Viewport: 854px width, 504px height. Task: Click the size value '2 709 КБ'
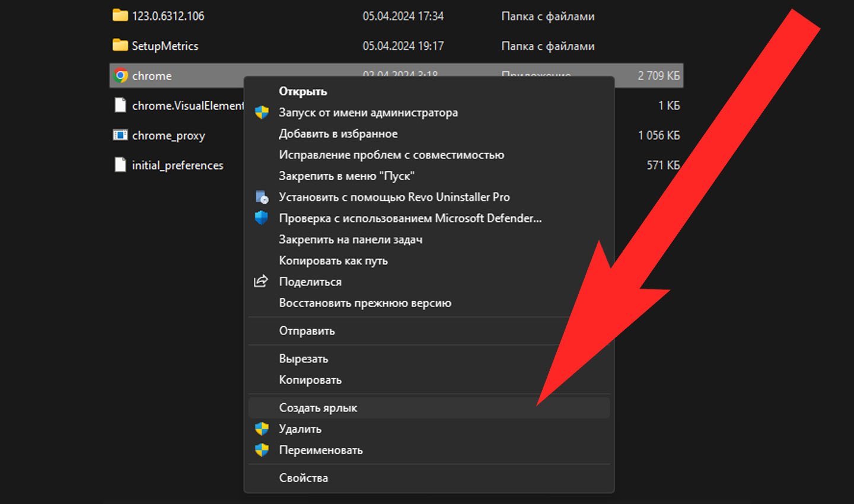(x=659, y=76)
